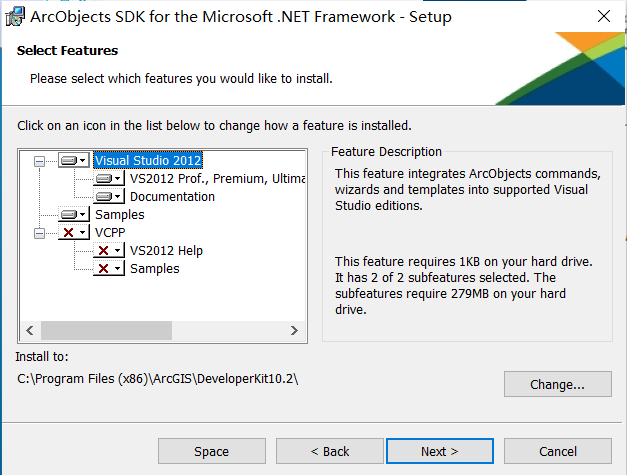Open the VCPP feature install dropdown

coord(74,232)
